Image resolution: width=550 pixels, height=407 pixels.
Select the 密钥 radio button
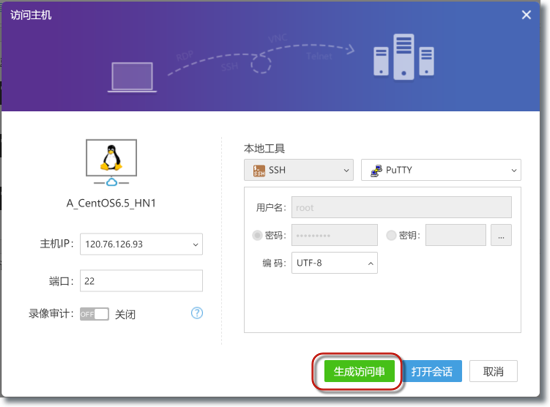(391, 235)
